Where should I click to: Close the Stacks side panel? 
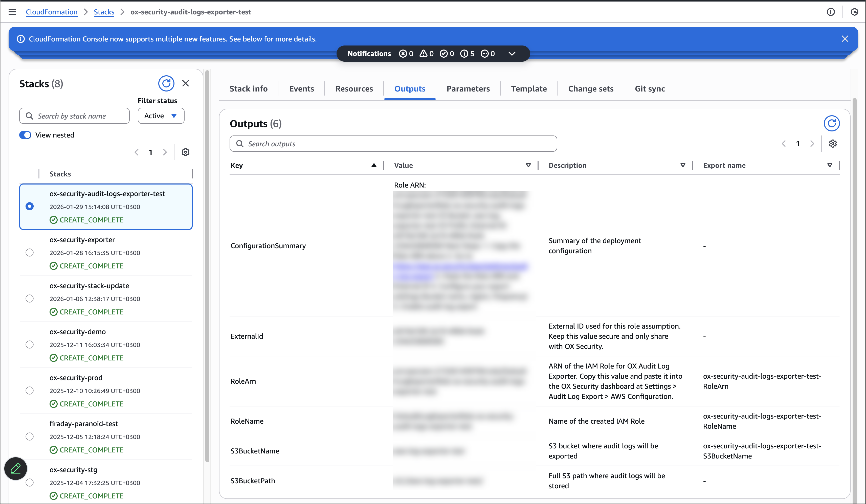[x=186, y=83]
